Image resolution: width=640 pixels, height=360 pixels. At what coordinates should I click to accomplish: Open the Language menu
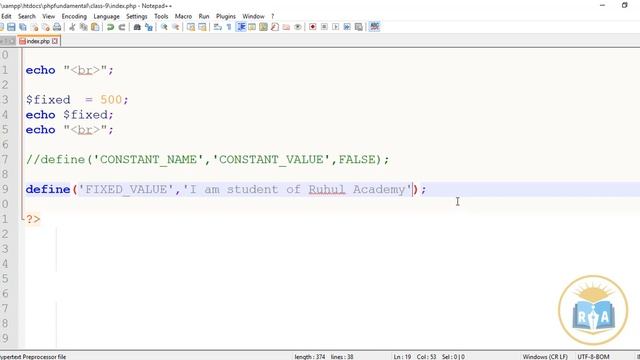point(107,16)
